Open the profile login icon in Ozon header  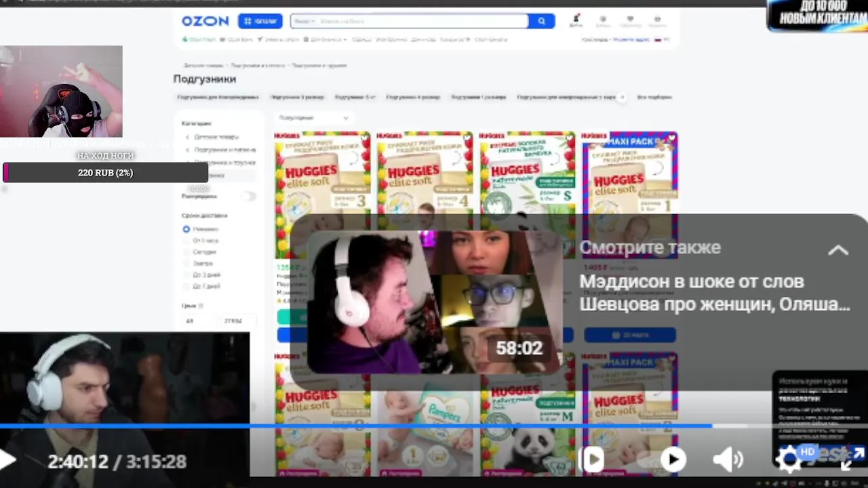coord(576,20)
